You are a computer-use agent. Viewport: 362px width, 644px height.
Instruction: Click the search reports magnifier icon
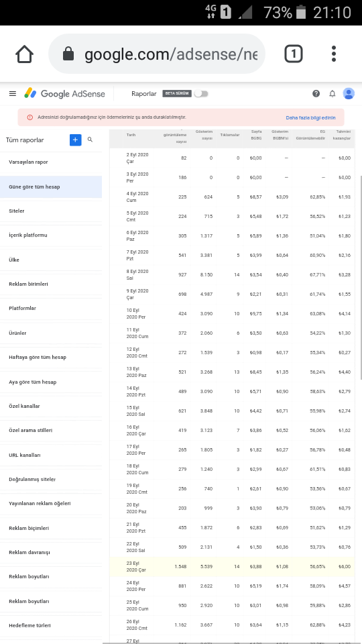(90, 140)
